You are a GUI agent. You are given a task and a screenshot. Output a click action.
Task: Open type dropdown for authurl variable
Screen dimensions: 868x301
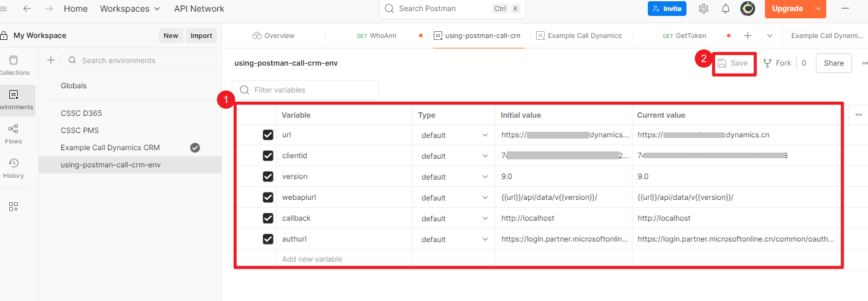pos(454,239)
